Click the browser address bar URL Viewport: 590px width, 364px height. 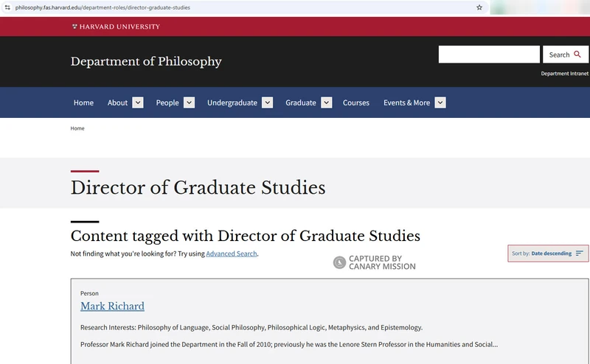pyautogui.click(x=103, y=7)
